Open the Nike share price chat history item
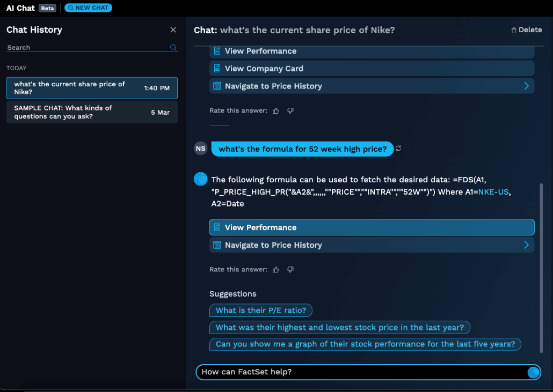Image resolution: width=553 pixels, height=392 pixels. click(x=92, y=88)
